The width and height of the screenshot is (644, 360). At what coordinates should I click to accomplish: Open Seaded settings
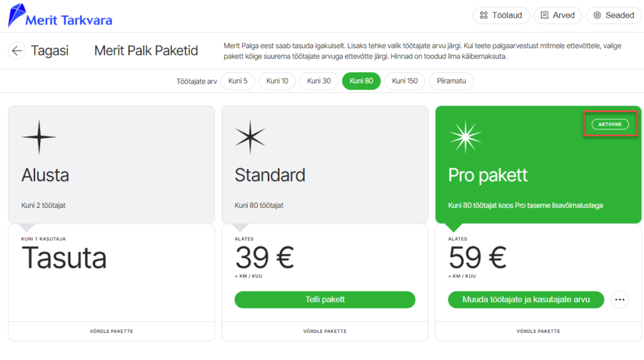click(614, 16)
